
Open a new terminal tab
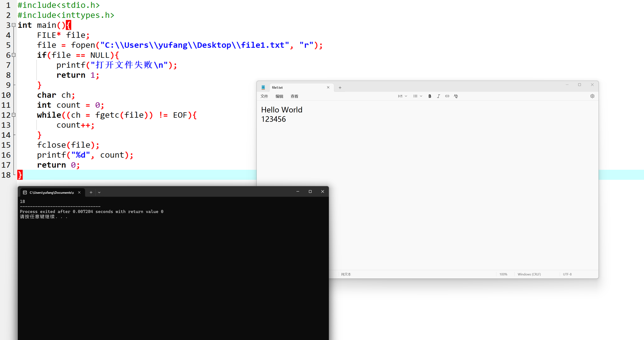coord(91,192)
